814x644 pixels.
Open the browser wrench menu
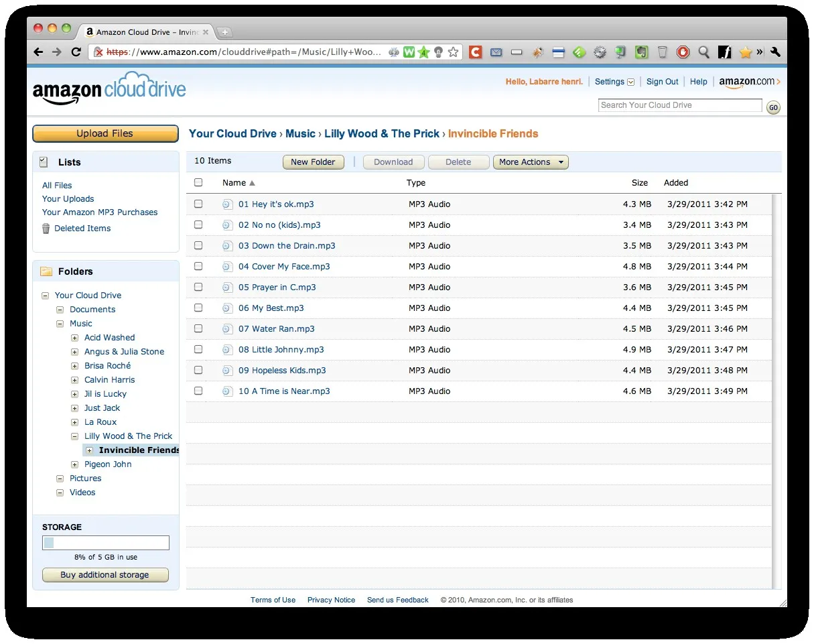(x=776, y=52)
